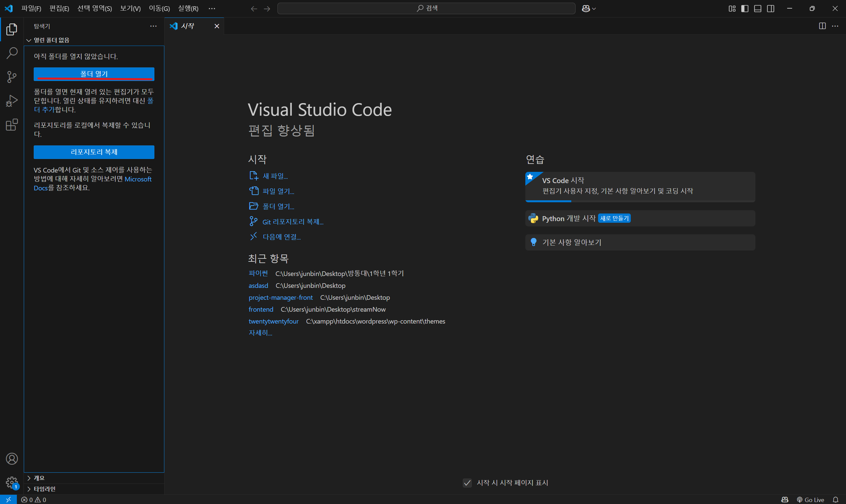The height and width of the screenshot is (504, 846).
Task: Expand the 타임라인 section
Action: point(44,489)
